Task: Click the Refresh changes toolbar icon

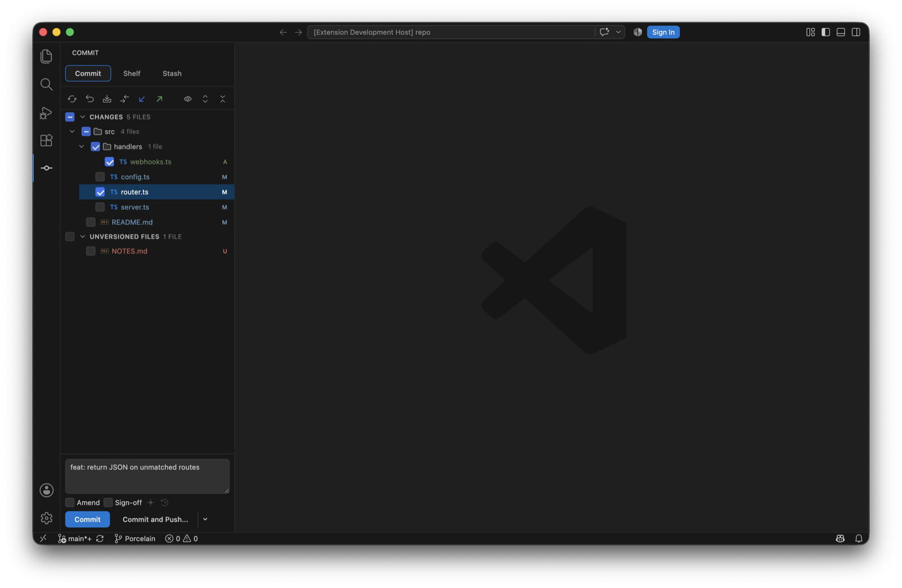Action: (x=72, y=99)
